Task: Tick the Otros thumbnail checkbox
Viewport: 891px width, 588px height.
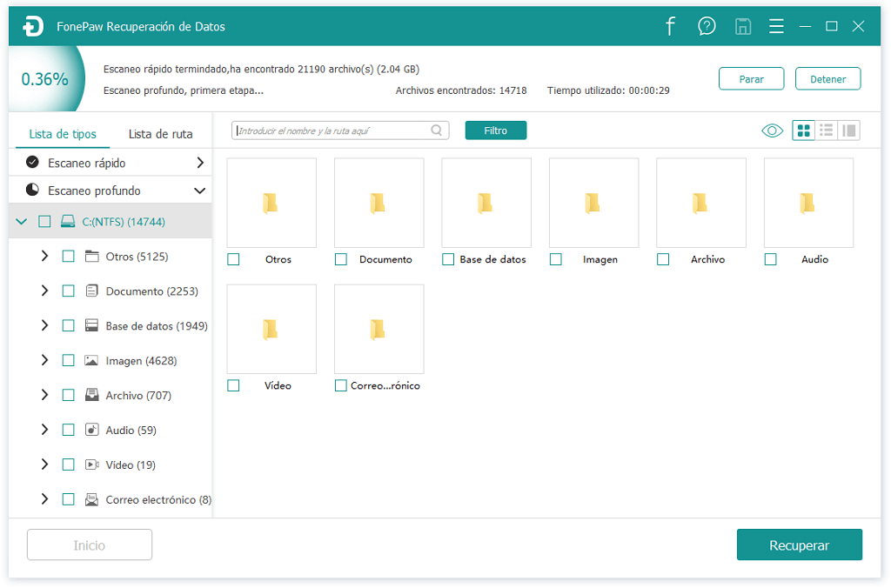Action: coord(233,259)
